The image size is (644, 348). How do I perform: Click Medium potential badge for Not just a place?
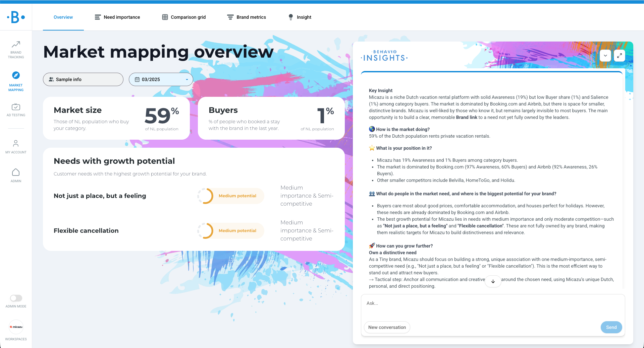point(237,196)
